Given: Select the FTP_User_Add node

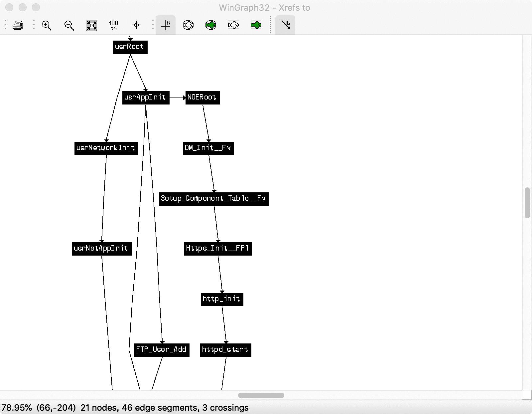Looking at the screenshot, I should (x=162, y=350).
